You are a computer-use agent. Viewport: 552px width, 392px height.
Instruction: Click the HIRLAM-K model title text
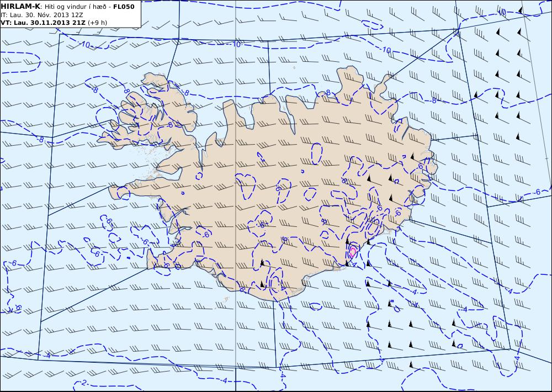(20, 7)
